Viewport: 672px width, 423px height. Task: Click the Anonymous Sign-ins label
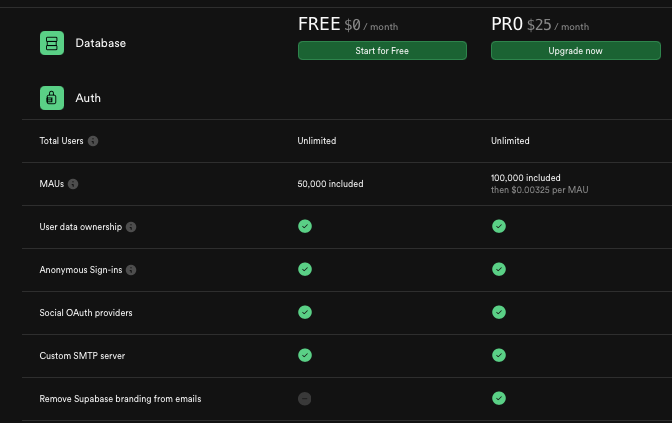tap(81, 270)
